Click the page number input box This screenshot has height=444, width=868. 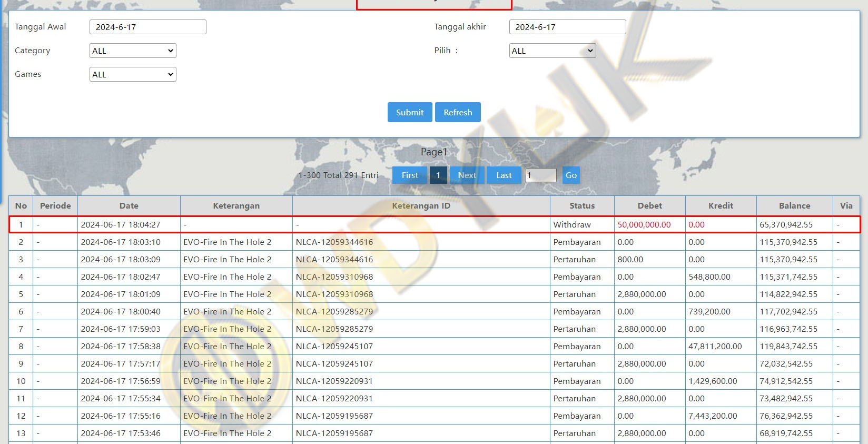click(x=541, y=175)
